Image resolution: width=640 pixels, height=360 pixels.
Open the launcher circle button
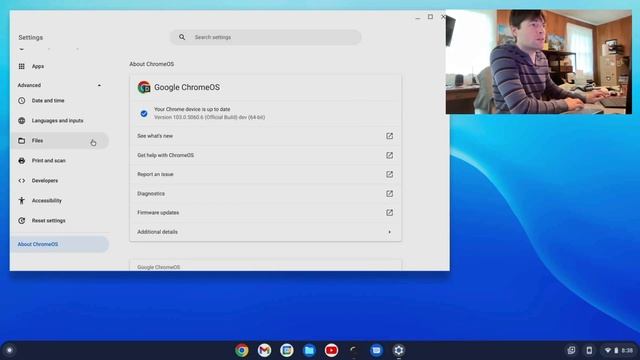9,350
